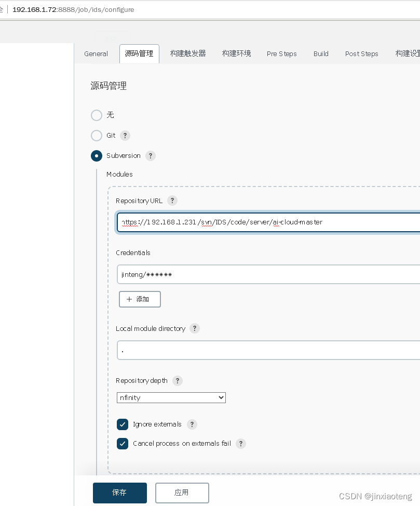Image resolution: width=420 pixels, height=506 pixels.
Task: Click the Credentials label
Action: (x=133, y=252)
